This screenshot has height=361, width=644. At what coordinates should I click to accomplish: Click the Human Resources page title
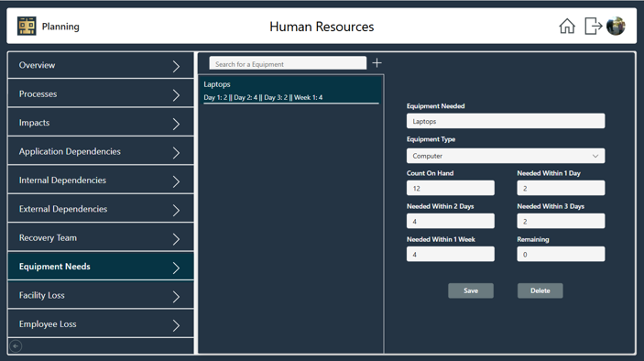322,27
